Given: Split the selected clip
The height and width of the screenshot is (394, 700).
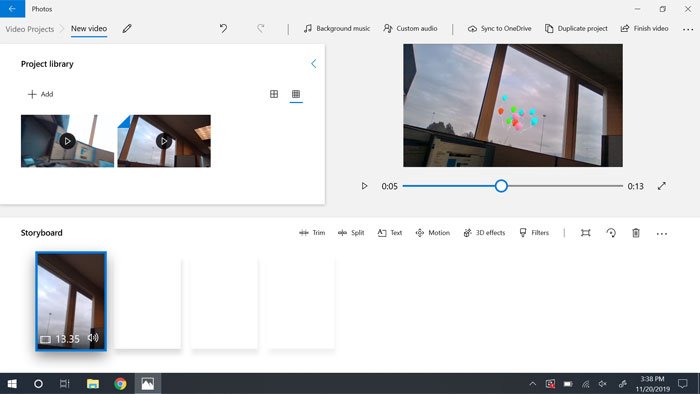Looking at the screenshot, I should pos(351,233).
